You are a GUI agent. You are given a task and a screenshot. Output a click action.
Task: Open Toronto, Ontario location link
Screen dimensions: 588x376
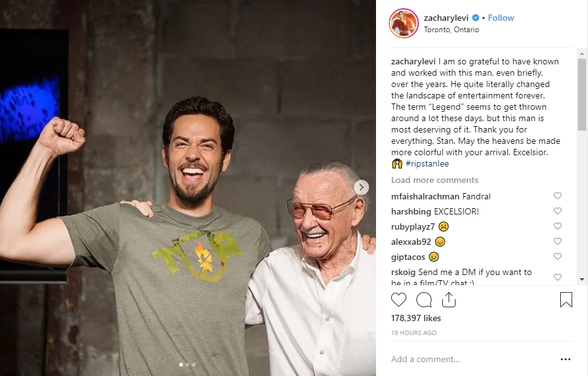tap(451, 30)
